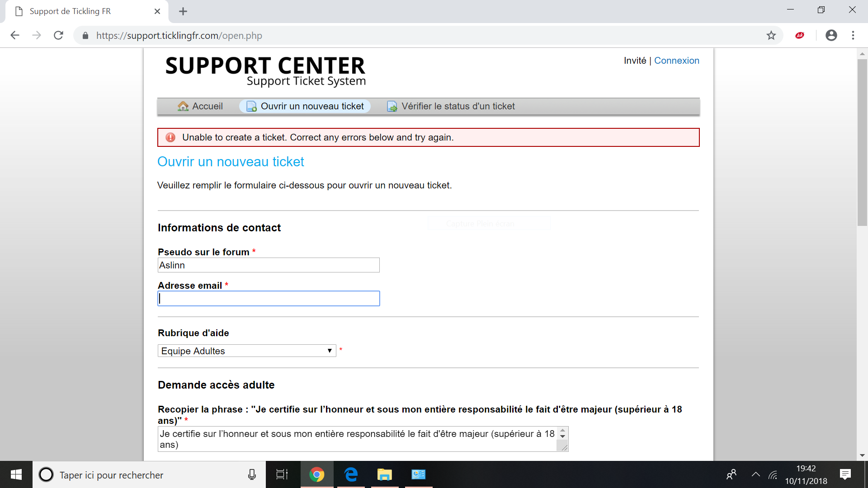The height and width of the screenshot is (488, 868).
Task: Open the Ouvrir un nouveau ticket menu item
Action: [x=305, y=106]
